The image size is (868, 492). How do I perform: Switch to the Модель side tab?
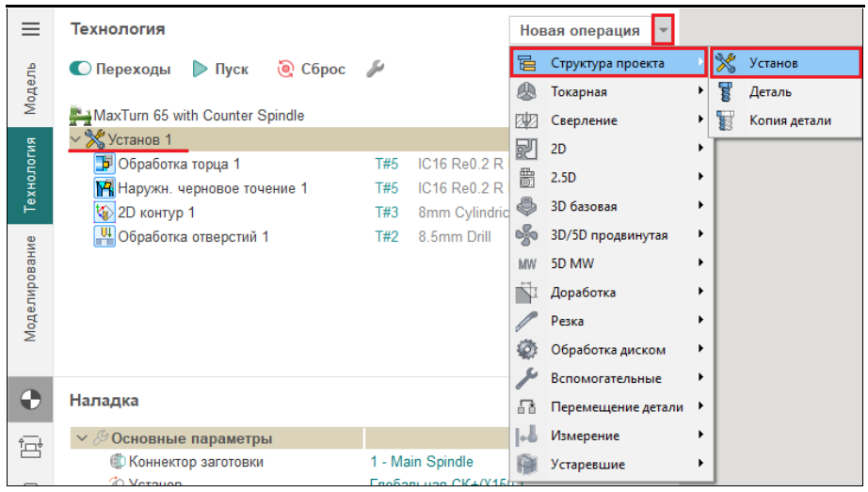tap(31, 88)
